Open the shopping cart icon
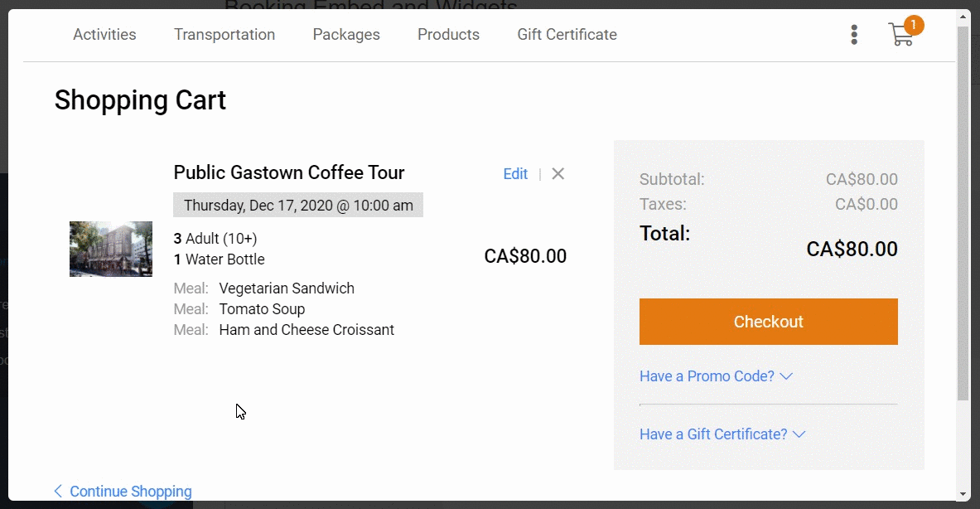The width and height of the screenshot is (980, 509). click(x=901, y=36)
